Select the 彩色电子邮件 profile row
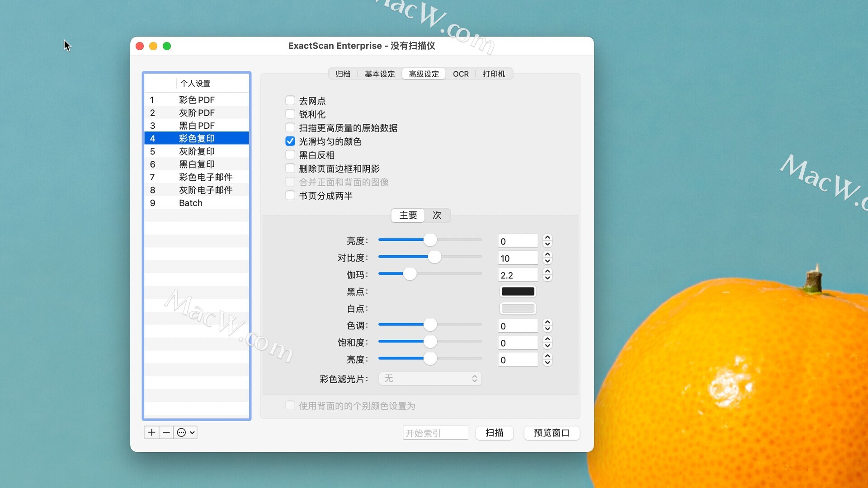Viewport: 868px width, 488px height. coord(197,177)
